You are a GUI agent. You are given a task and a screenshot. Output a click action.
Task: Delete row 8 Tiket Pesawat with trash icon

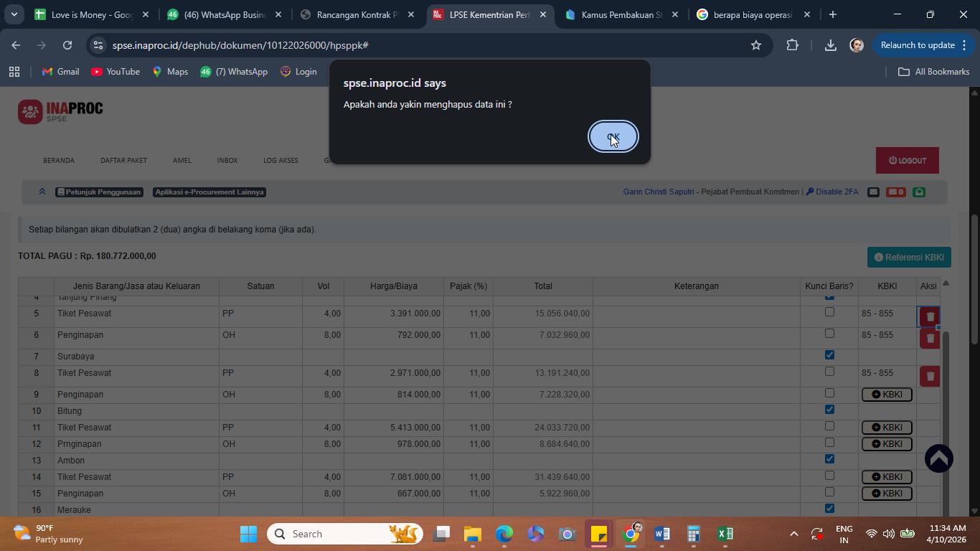pyautogui.click(x=930, y=376)
